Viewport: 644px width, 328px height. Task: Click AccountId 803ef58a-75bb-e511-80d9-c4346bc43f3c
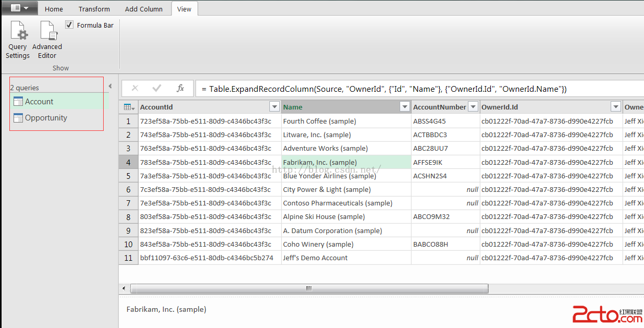210,216
